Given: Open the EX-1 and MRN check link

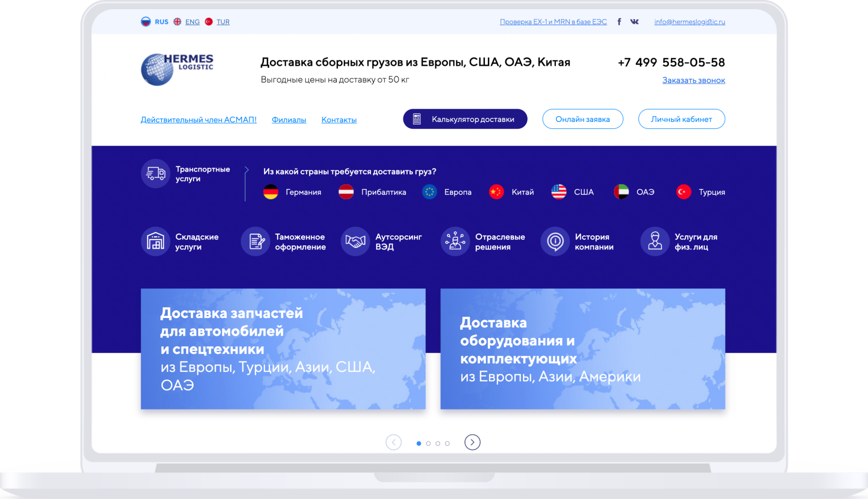Looking at the screenshot, I should coord(553,22).
